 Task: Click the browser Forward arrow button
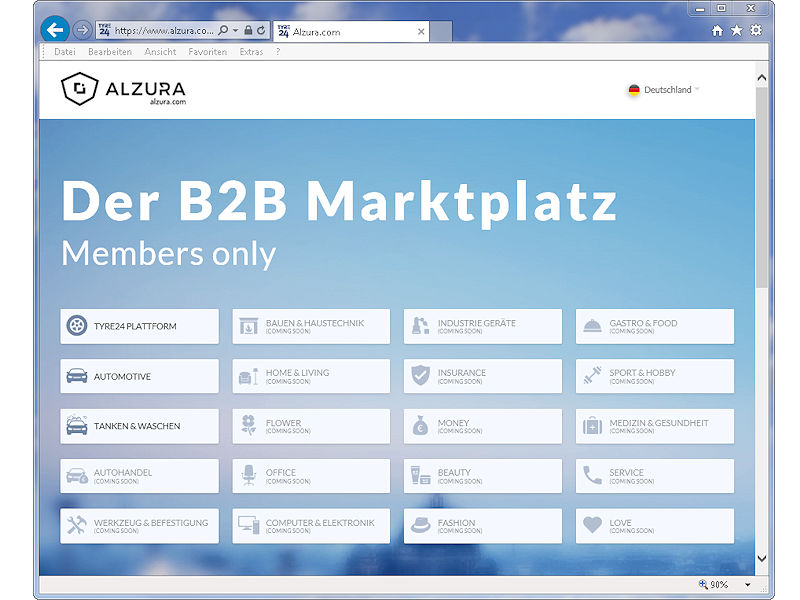pos(82,31)
